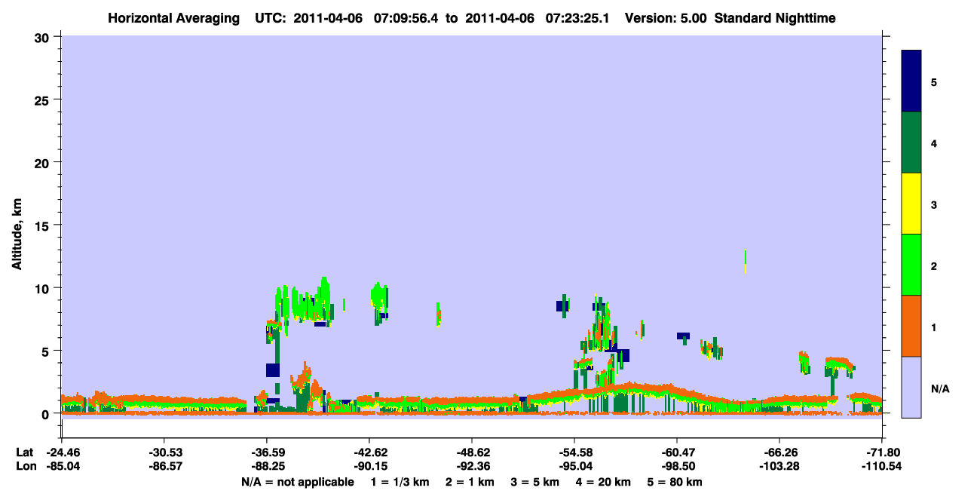Click 'Standard Nighttime' in the title
The image size is (980, 503).
pos(774,18)
